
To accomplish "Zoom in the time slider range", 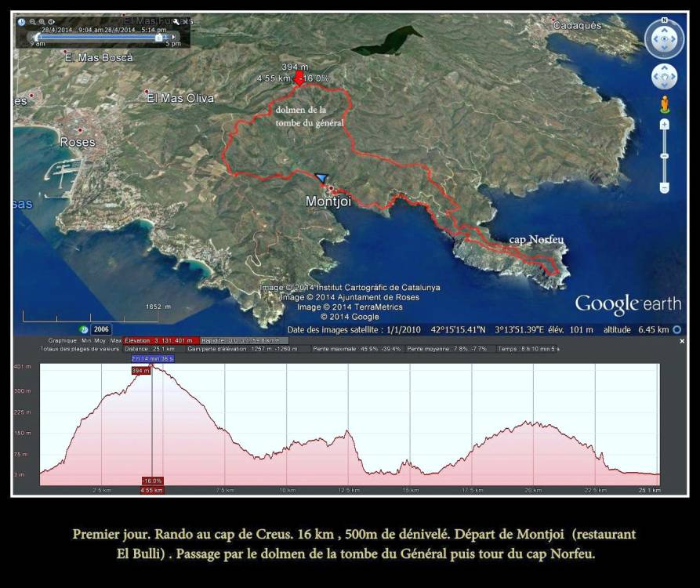I will pyautogui.click(x=42, y=22).
